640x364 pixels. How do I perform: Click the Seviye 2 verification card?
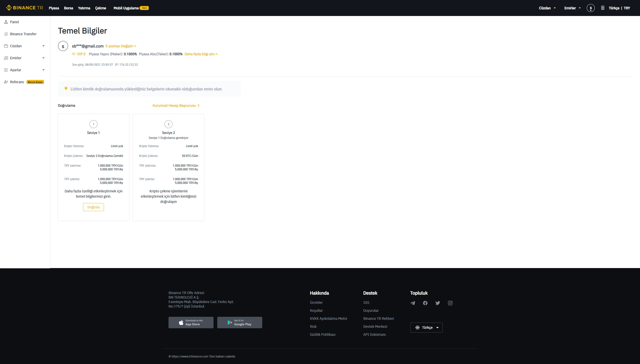[x=168, y=167]
